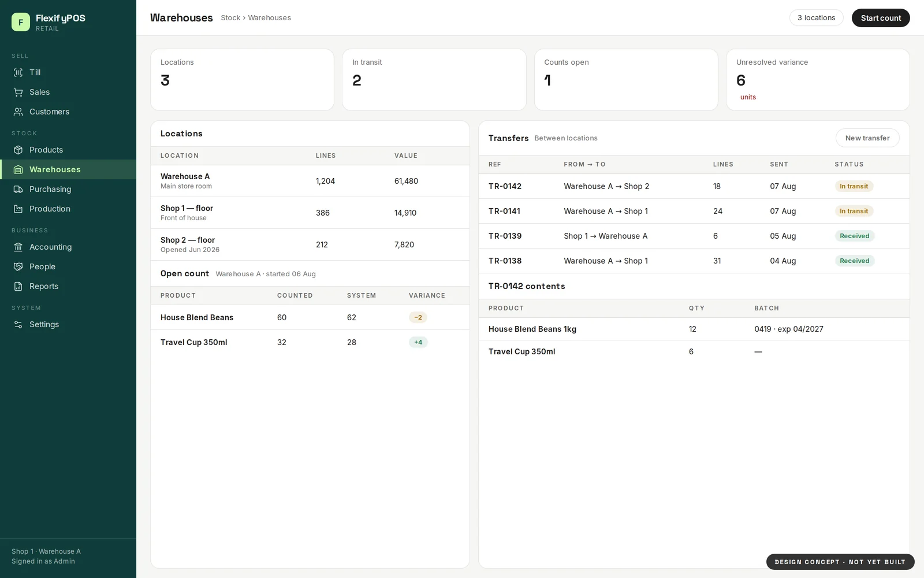Open Settings from sidebar
This screenshot has width=924, height=578.
click(x=68, y=324)
